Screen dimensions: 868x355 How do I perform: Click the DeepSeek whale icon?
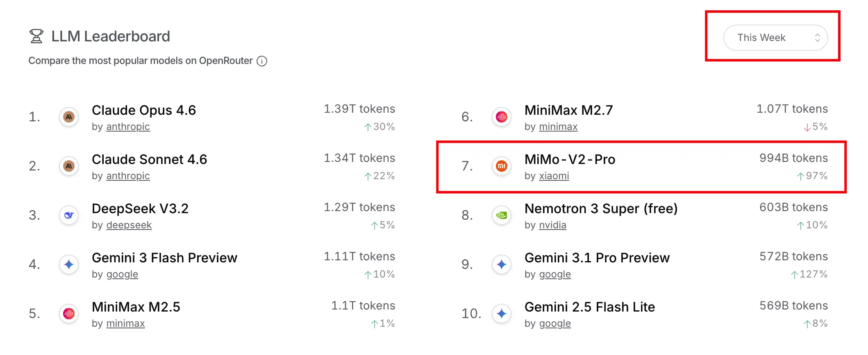[x=69, y=215]
